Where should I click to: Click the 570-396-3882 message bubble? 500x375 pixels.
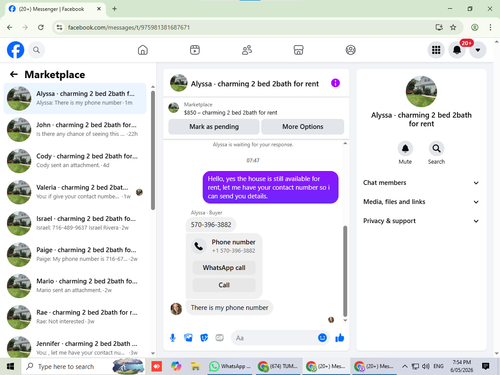211,225
